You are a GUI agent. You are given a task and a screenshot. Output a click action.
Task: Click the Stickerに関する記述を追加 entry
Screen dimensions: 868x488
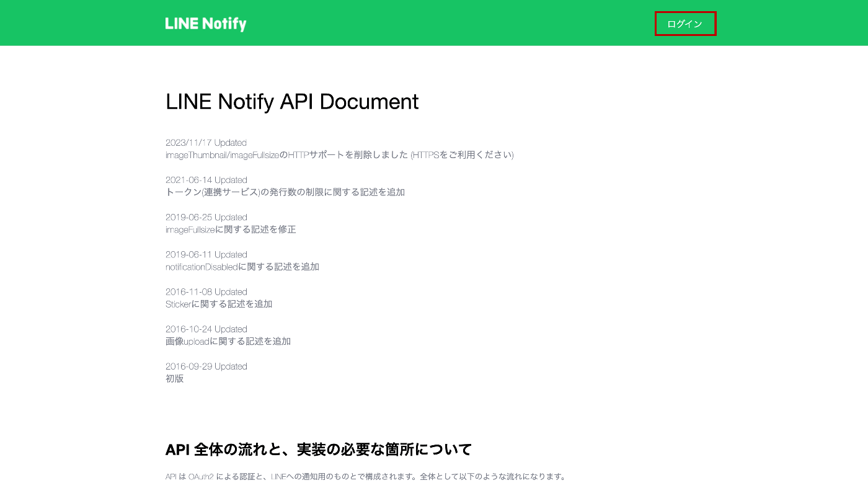tap(219, 304)
